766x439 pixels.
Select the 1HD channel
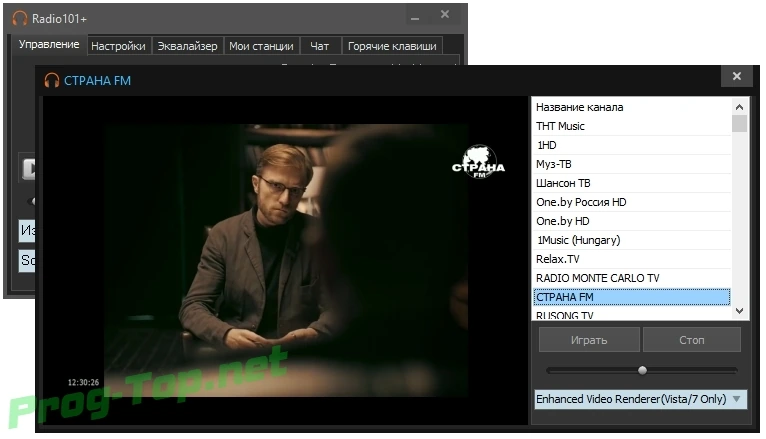pyautogui.click(x=632, y=145)
